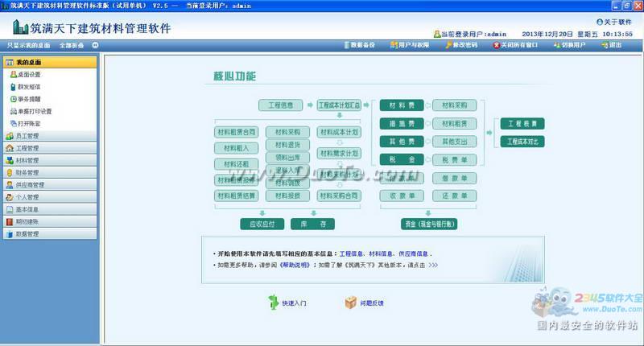
Task: Click 材料租赁合同 flowchart button
Action: (236, 132)
